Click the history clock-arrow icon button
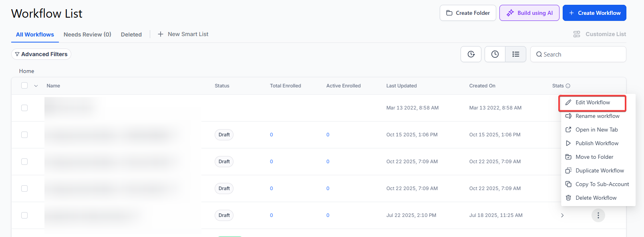The image size is (644, 237). coord(471,54)
